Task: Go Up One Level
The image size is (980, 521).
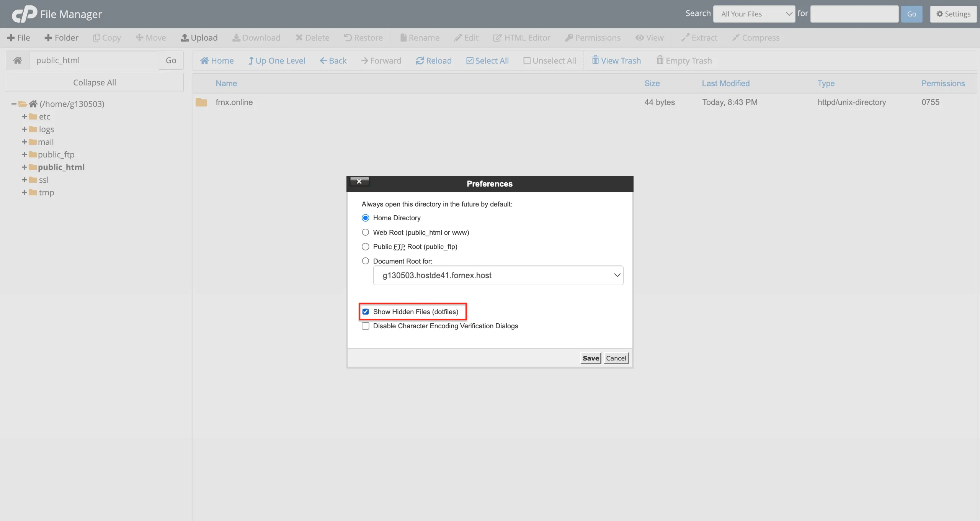Action: pyautogui.click(x=276, y=61)
